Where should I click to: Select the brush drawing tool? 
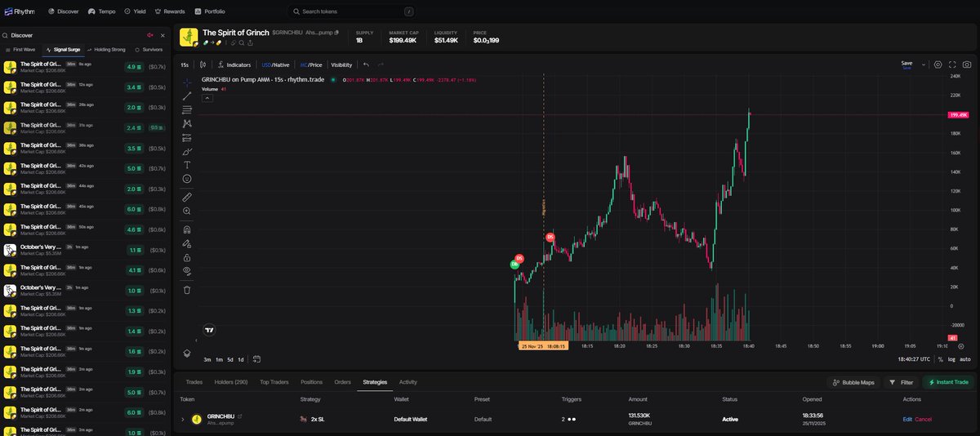coord(187,151)
